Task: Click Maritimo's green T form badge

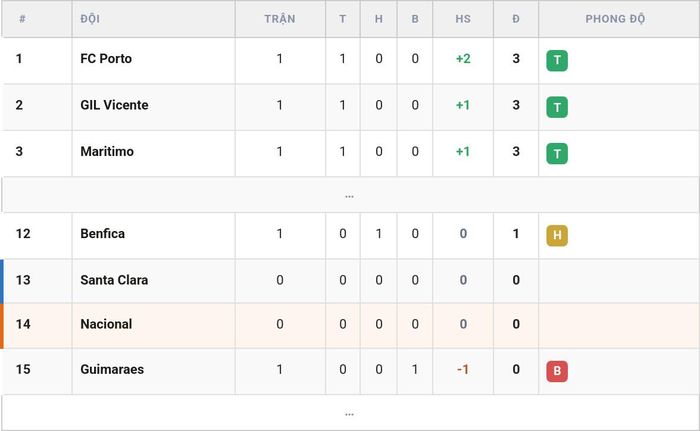Action: pos(557,154)
